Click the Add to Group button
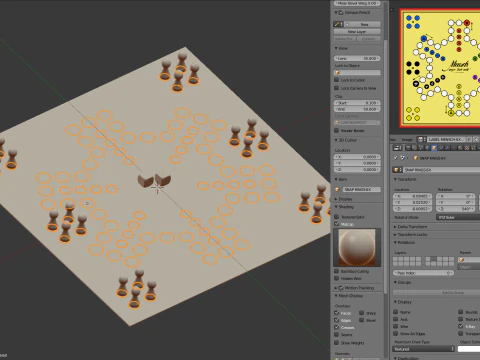 coord(437,292)
